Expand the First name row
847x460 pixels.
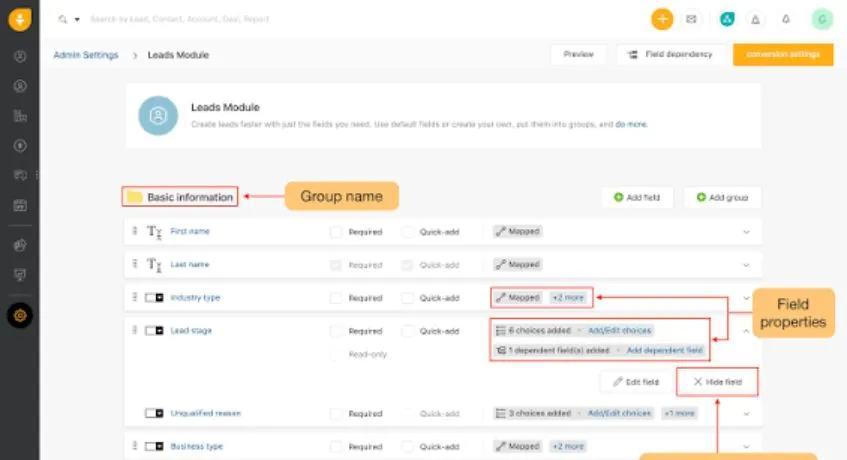coord(747,232)
